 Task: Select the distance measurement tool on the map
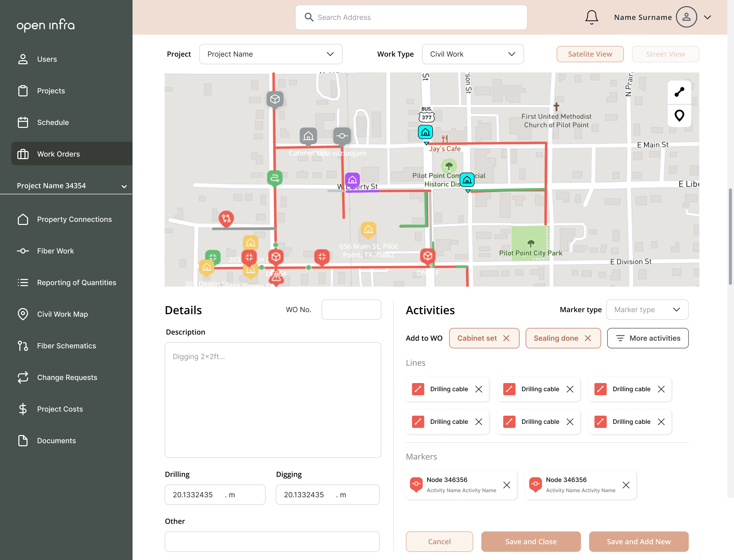(x=679, y=92)
